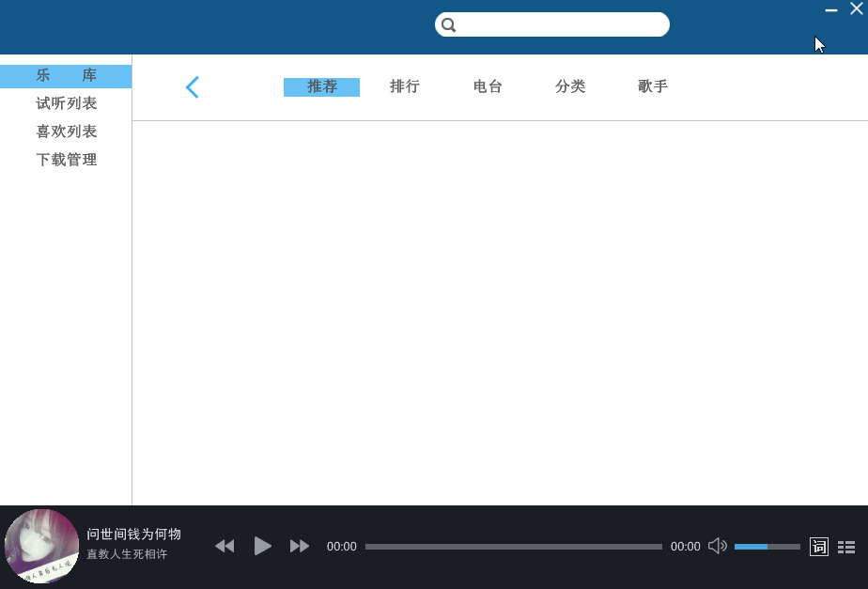Open 下载管理 download manager
The height and width of the screenshot is (589, 868).
point(66,160)
